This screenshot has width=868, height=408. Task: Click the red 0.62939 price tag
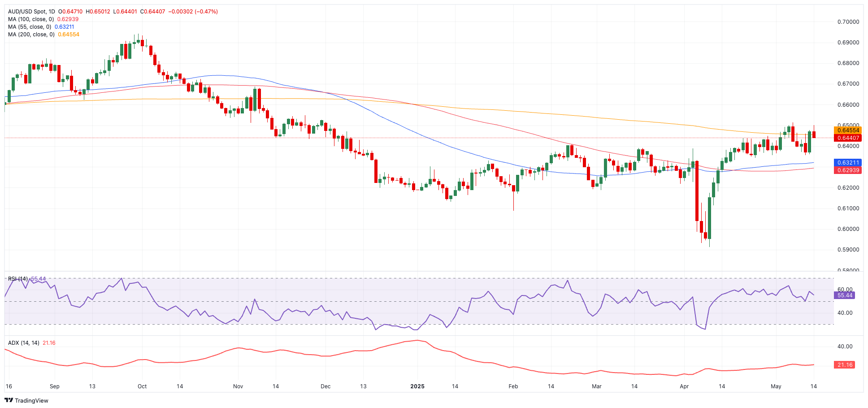tap(848, 170)
